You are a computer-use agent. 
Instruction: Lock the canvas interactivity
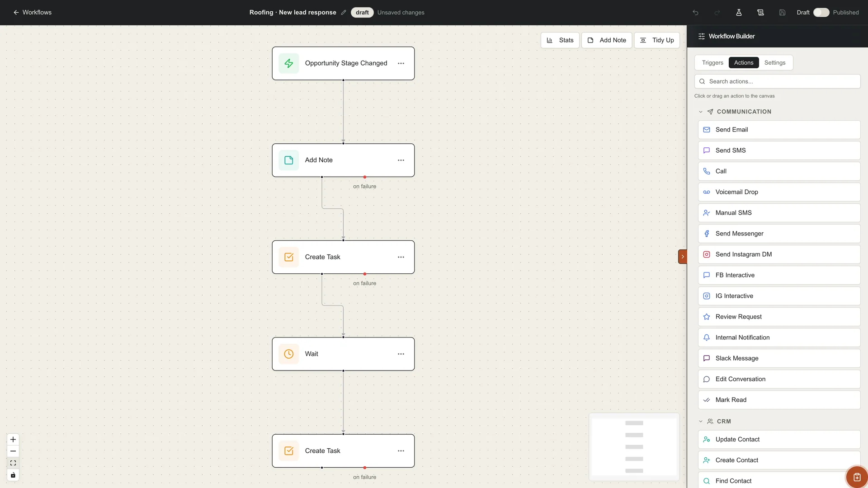click(x=13, y=475)
